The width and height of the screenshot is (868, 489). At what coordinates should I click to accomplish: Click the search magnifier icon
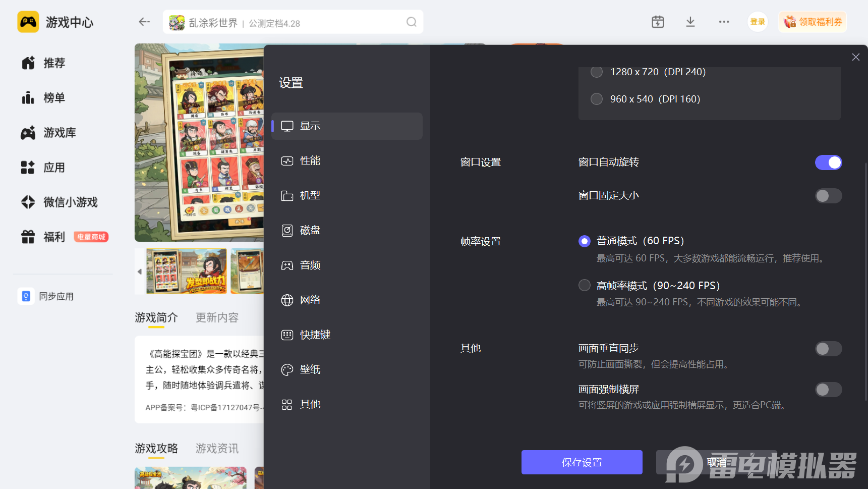[x=411, y=22]
